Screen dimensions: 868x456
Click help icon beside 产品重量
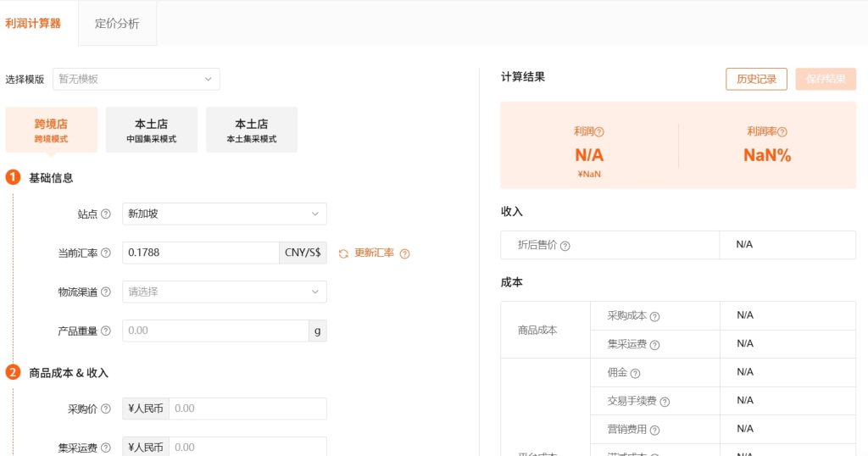point(106,331)
